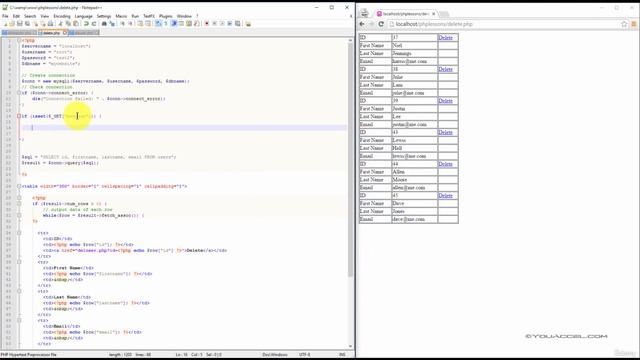Click the editor scrollbar down arrow
This screenshot has width=640, height=360.
(350, 346)
